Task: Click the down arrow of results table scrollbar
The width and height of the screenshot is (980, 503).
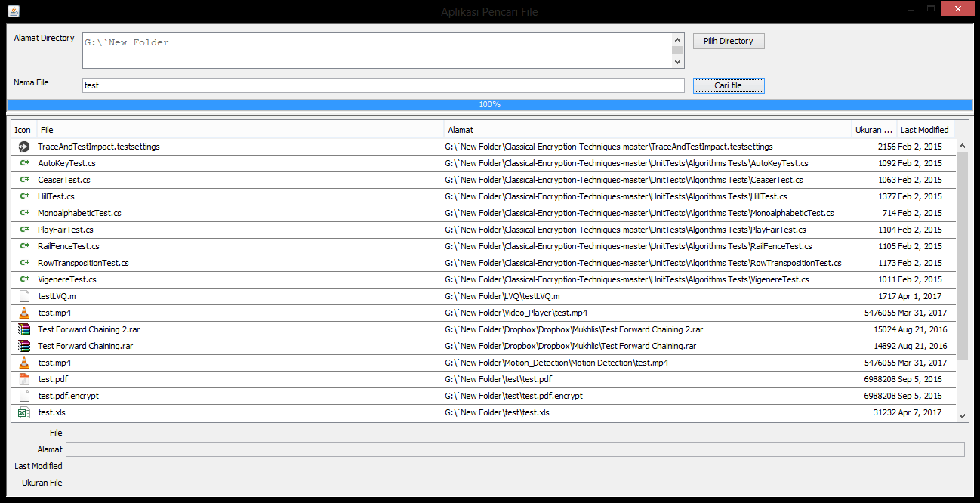Action: point(962,415)
